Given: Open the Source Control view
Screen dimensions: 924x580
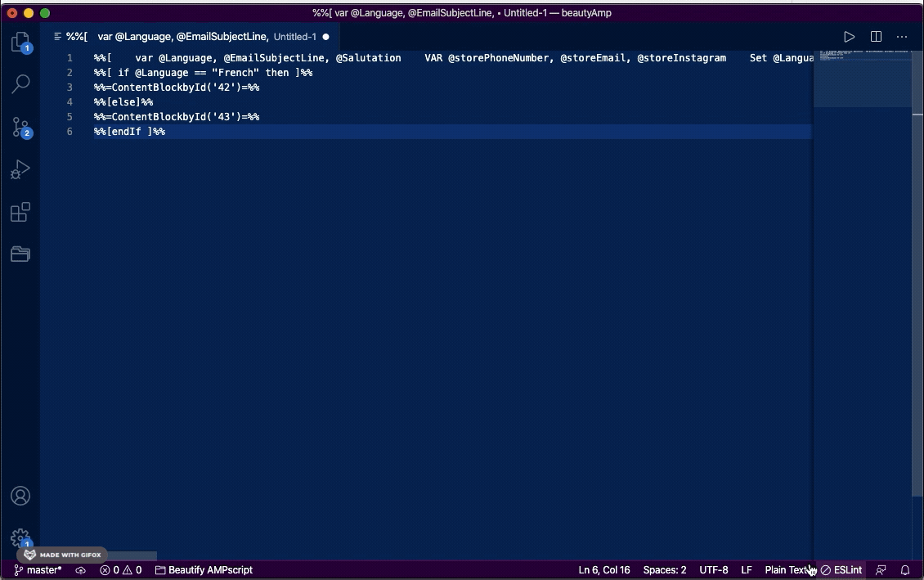Looking at the screenshot, I should coord(20,127).
